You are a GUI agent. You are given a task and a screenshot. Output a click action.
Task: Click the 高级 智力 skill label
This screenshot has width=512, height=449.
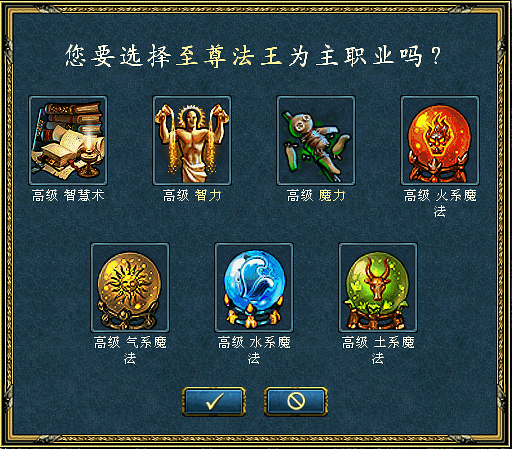pos(192,195)
